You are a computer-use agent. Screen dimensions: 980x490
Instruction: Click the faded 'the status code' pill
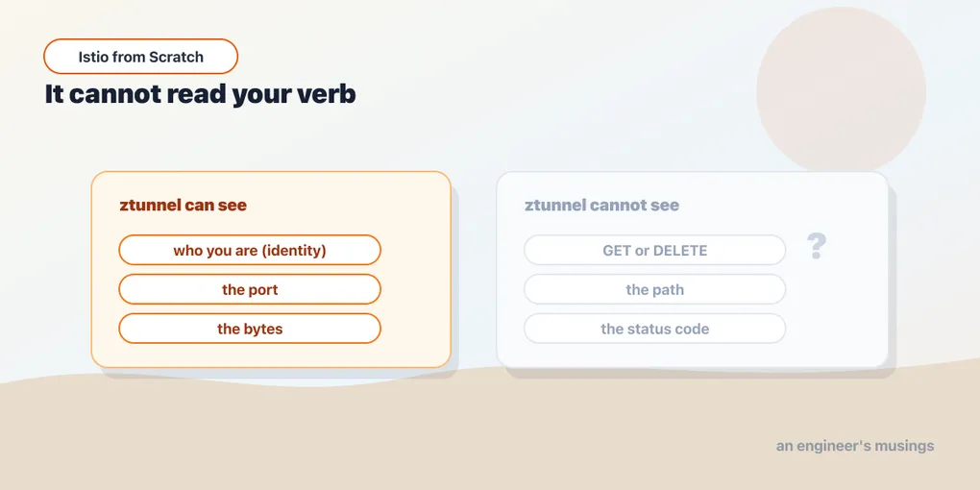click(x=654, y=329)
